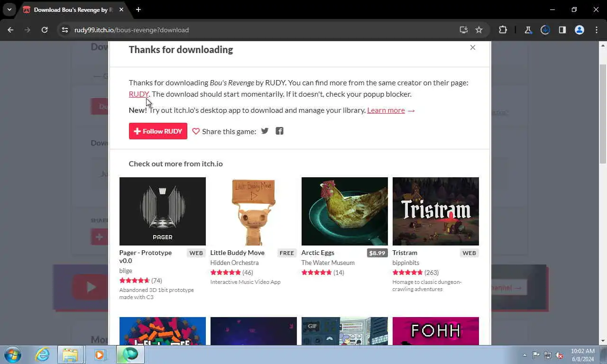Toggle the browser side panel

[562, 30]
